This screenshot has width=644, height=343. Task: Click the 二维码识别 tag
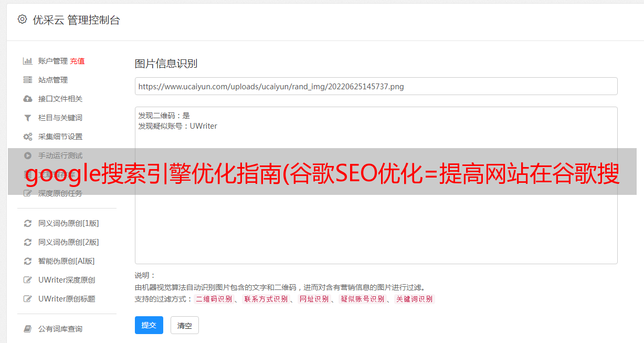(x=214, y=299)
